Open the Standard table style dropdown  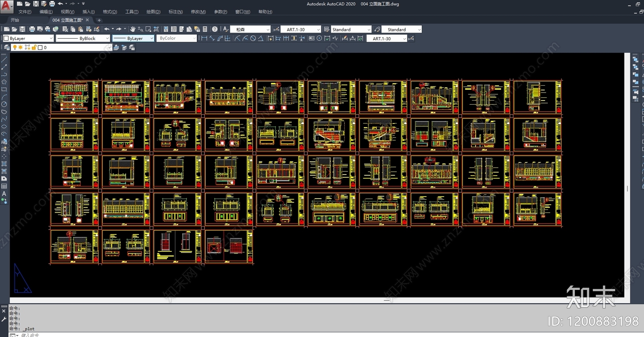click(351, 29)
